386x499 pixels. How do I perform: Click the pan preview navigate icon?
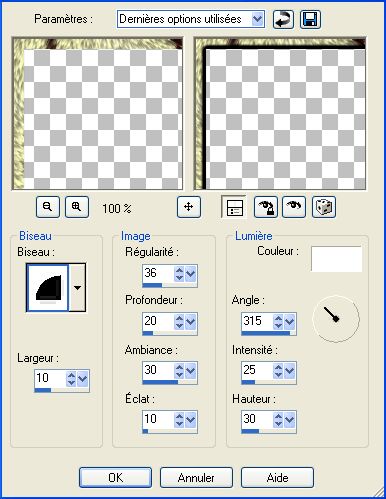(189, 207)
